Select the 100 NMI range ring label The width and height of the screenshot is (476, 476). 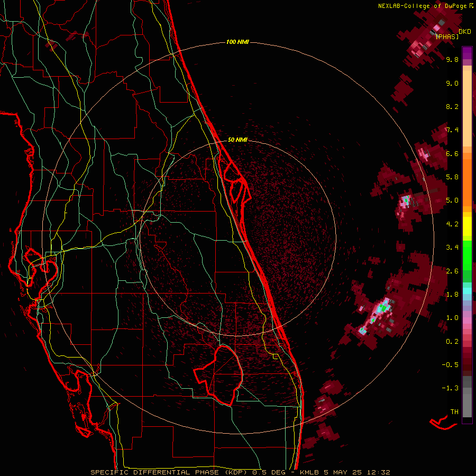click(x=237, y=42)
